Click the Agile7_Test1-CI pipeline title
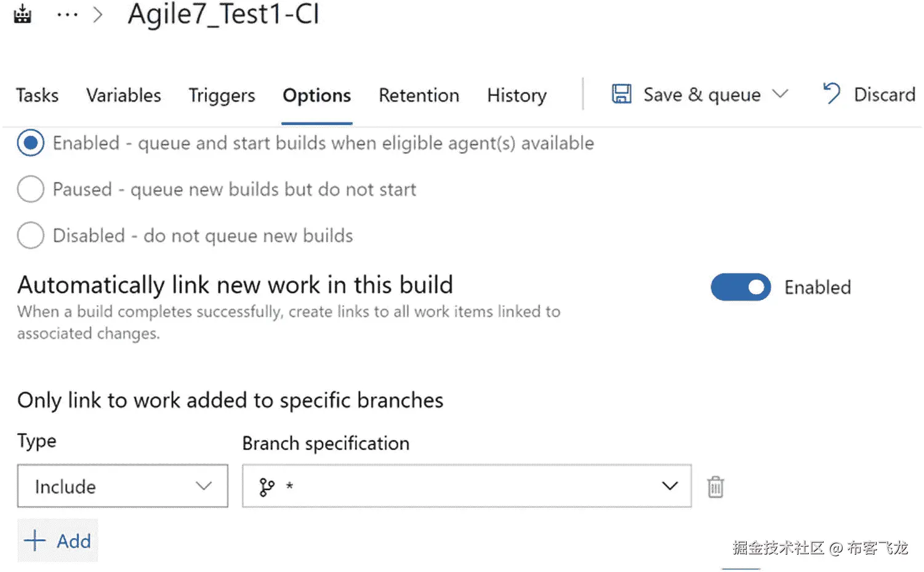The height and width of the screenshot is (572, 924). click(223, 15)
